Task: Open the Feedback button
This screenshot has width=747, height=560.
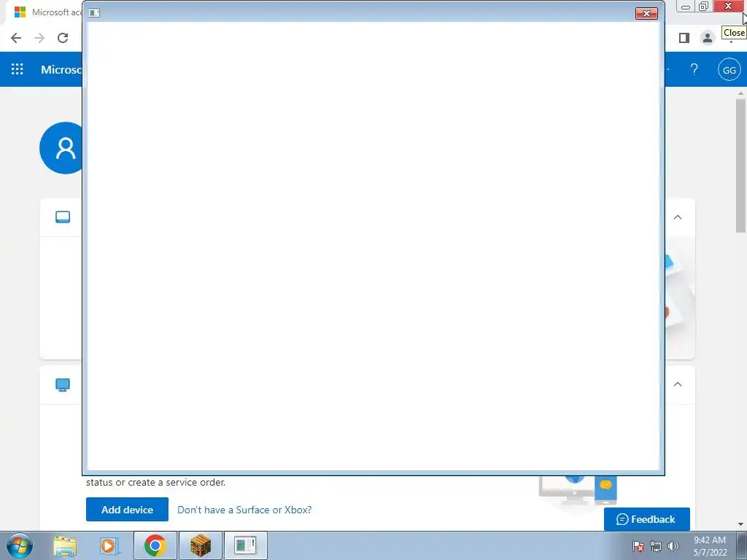Action: tap(646, 519)
